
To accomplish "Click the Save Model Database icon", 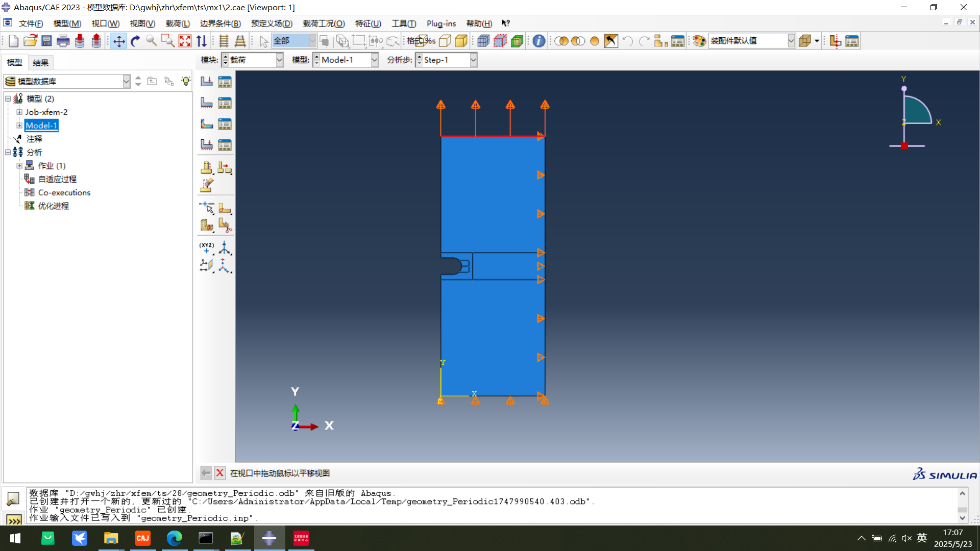I will 46,41.
